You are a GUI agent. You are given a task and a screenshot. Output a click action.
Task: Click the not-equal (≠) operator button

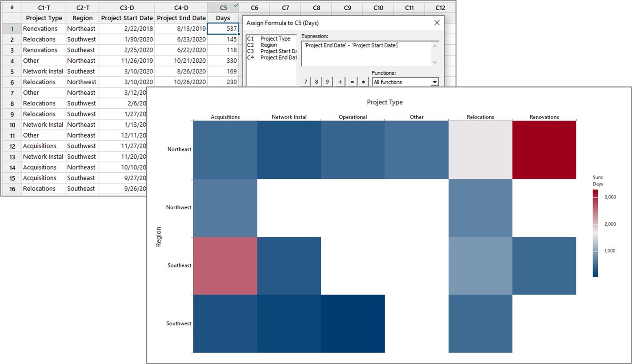(x=363, y=82)
